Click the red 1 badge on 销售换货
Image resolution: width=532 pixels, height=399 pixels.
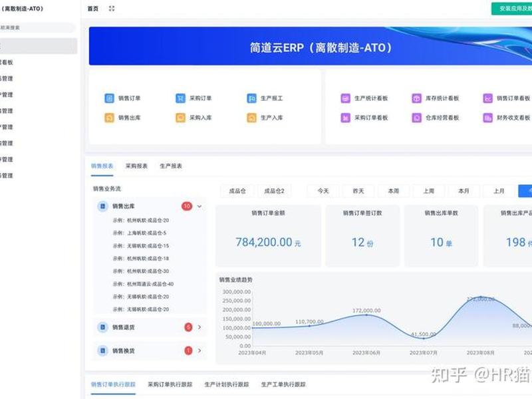188,350
